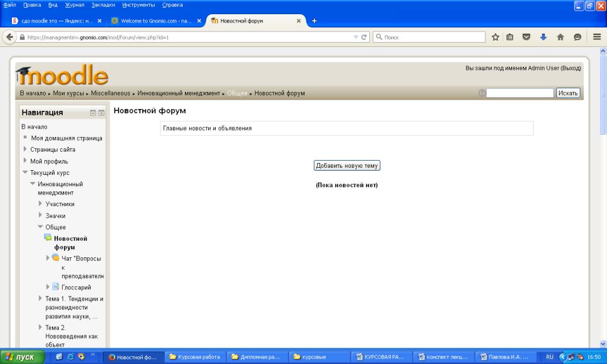The height and width of the screenshot is (364, 607).
Task: Click the browser Поиск search box
Action: pyautogui.click(x=429, y=37)
